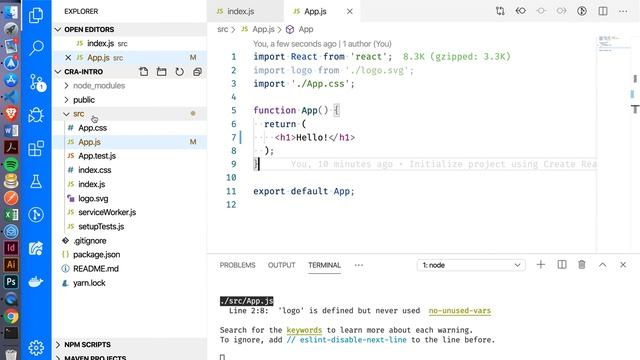This screenshot has width=640, height=360.
Task: Click the App symbol in breadcrumb
Action: [x=306, y=29]
